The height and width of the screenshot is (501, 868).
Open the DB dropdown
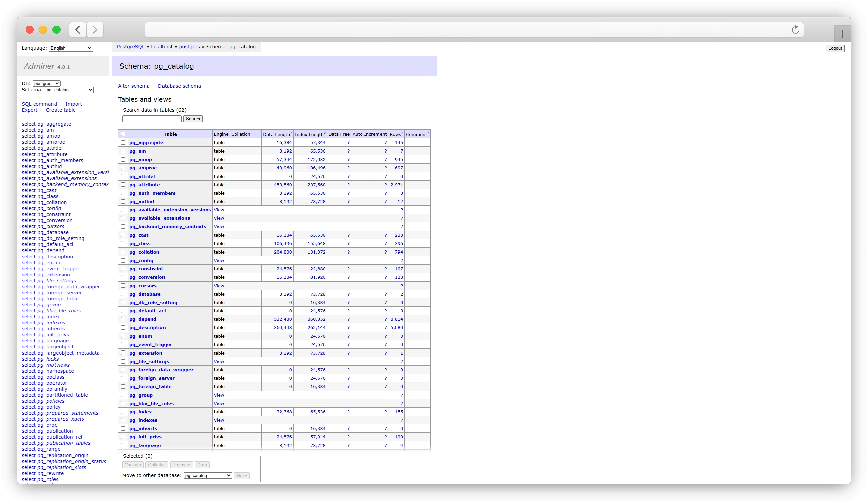click(x=46, y=83)
